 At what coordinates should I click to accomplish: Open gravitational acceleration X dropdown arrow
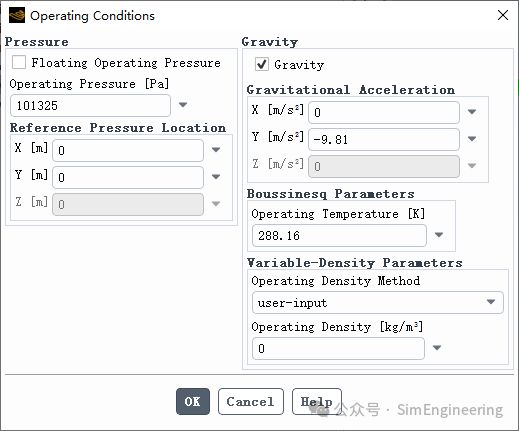(x=472, y=112)
